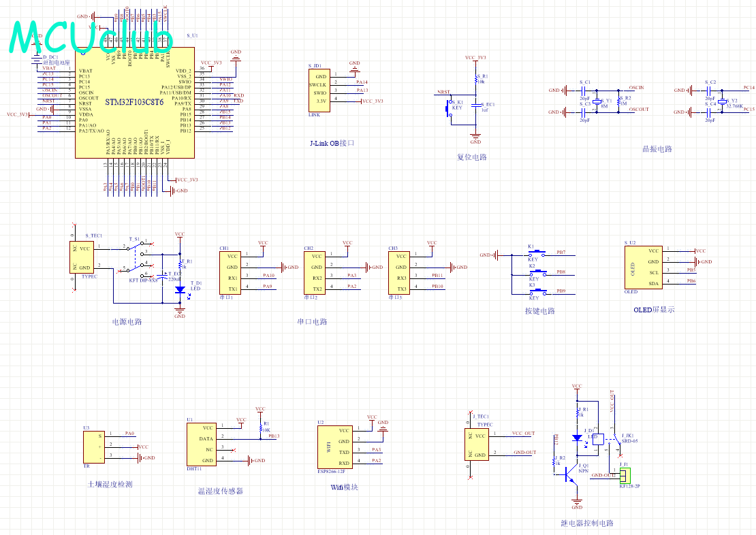Viewport: 756px width, 535px height.
Task: Select the S_Y1 8M crystal
Action: (x=597, y=101)
